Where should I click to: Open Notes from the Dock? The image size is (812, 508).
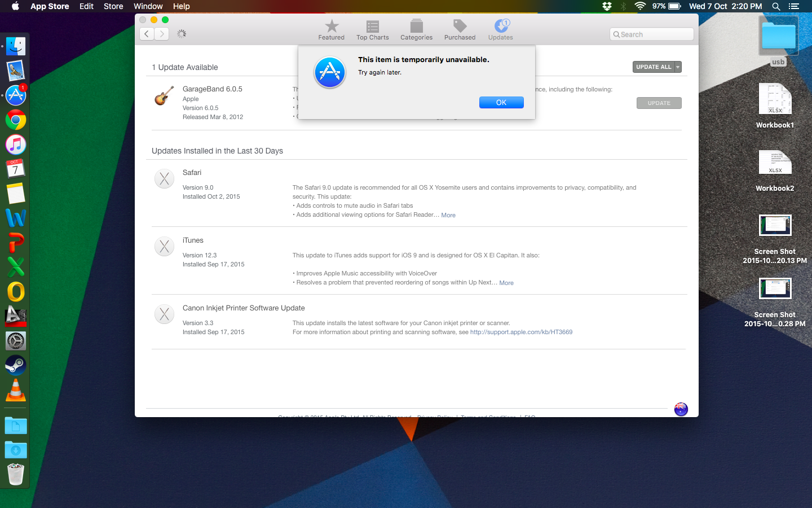coord(16,194)
